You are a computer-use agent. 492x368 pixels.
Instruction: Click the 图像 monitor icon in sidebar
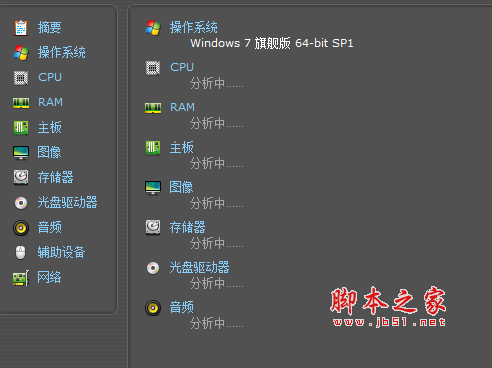point(21,153)
